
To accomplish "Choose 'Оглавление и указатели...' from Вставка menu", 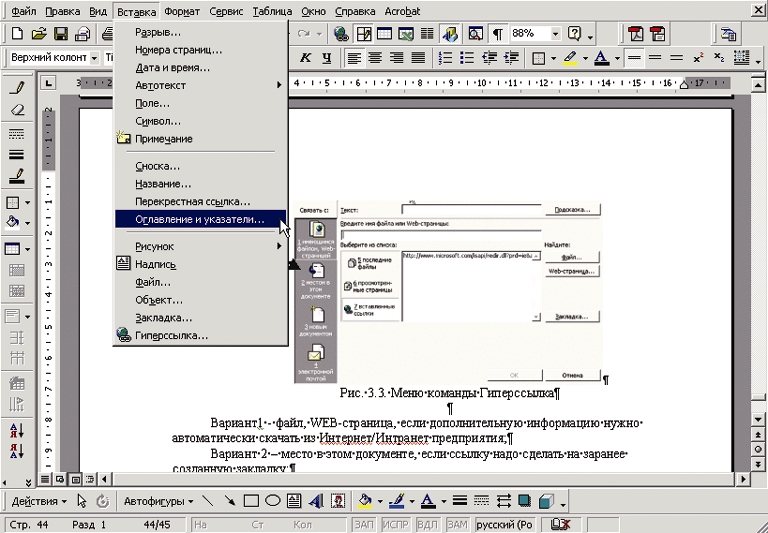I will coord(200,219).
